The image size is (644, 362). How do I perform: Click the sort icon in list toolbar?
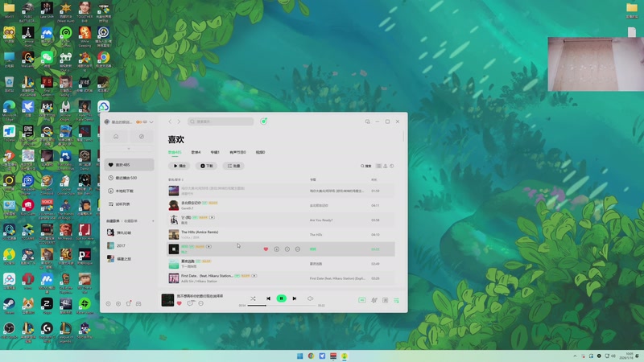tap(386, 166)
